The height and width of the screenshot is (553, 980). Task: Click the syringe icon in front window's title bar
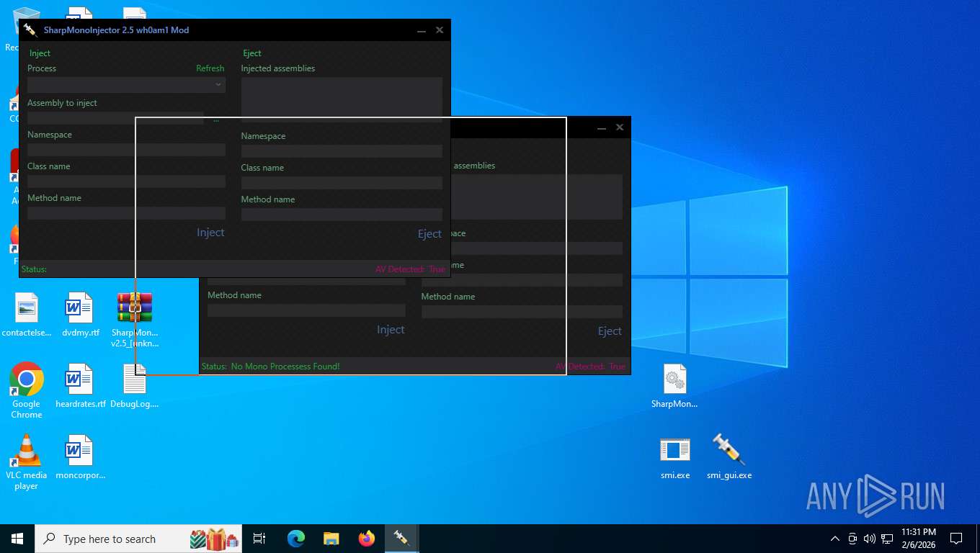pos(30,30)
